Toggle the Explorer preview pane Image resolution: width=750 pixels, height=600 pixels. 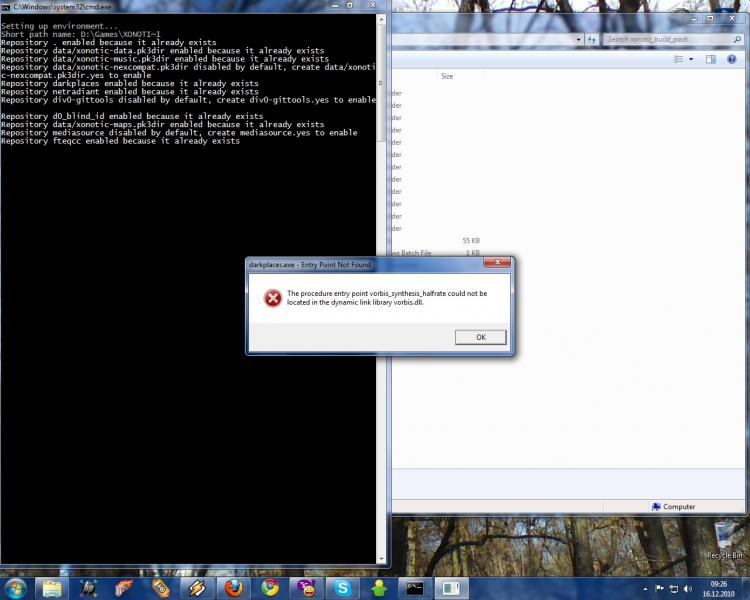click(711, 59)
